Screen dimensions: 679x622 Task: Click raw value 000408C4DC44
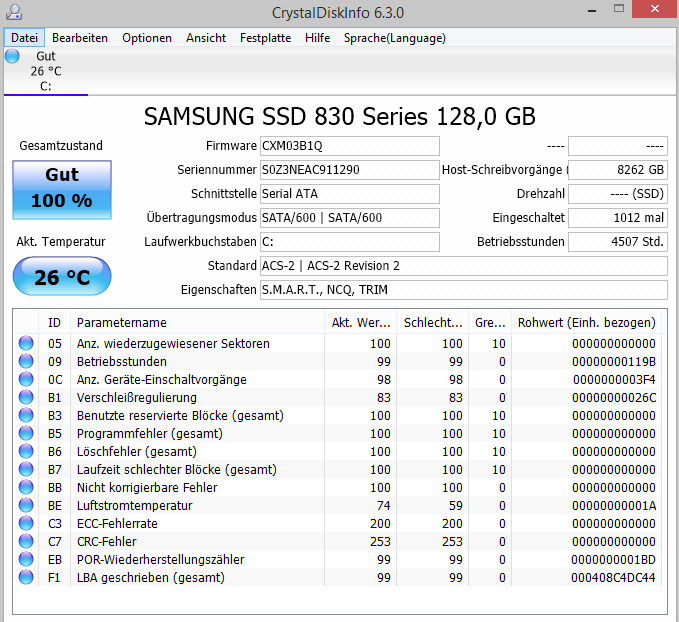613,577
